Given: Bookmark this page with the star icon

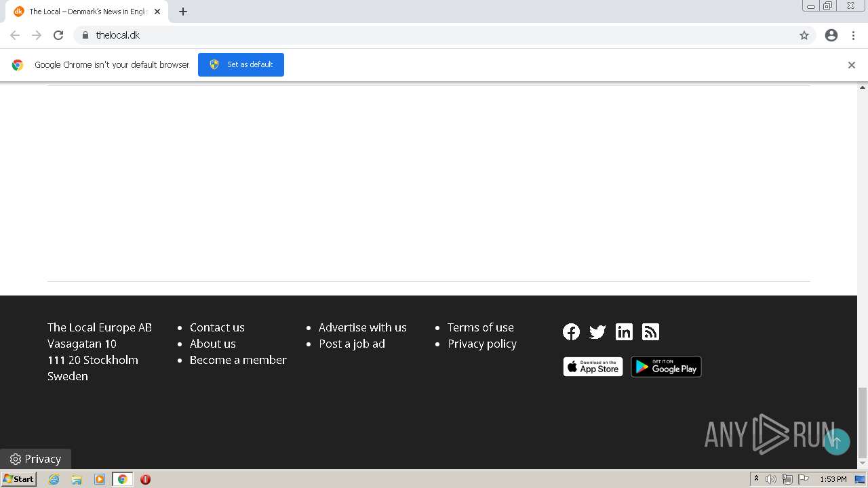Looking at the screenshot, I should point(804,35).
